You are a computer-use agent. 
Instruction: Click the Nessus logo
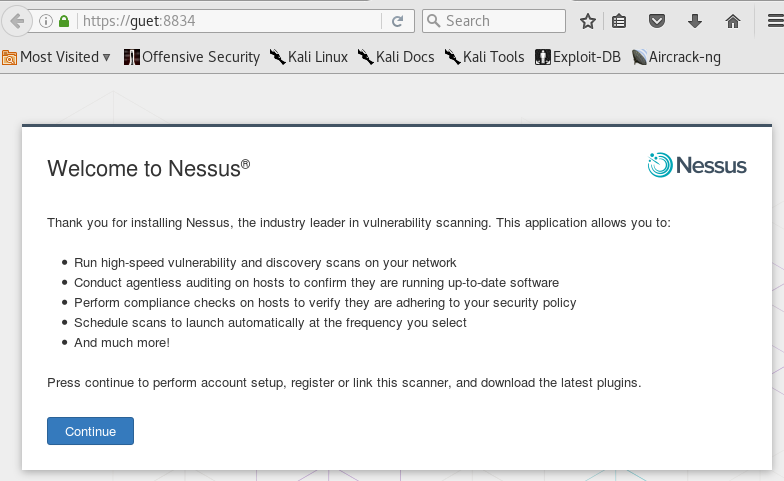pos(697,165)
